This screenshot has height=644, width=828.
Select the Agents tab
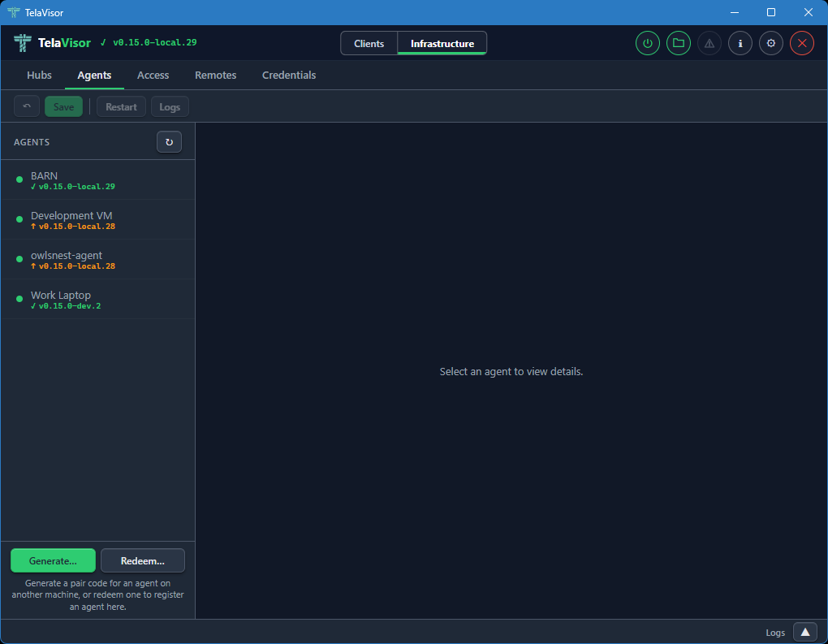[94, 75]
